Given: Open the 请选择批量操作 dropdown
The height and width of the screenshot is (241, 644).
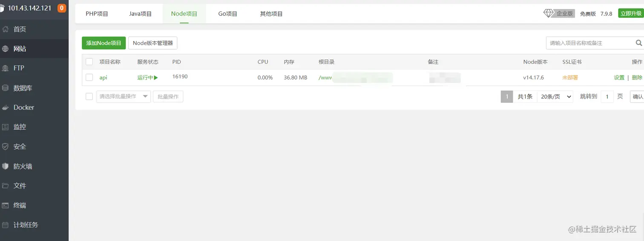Looking at the screenshot, I should pos(124,97).
